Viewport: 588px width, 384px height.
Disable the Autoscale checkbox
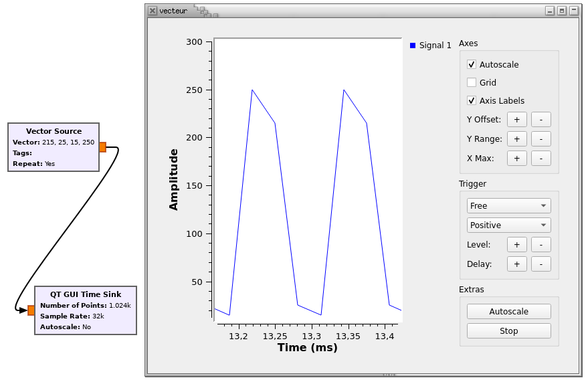[x=472, y=65]
